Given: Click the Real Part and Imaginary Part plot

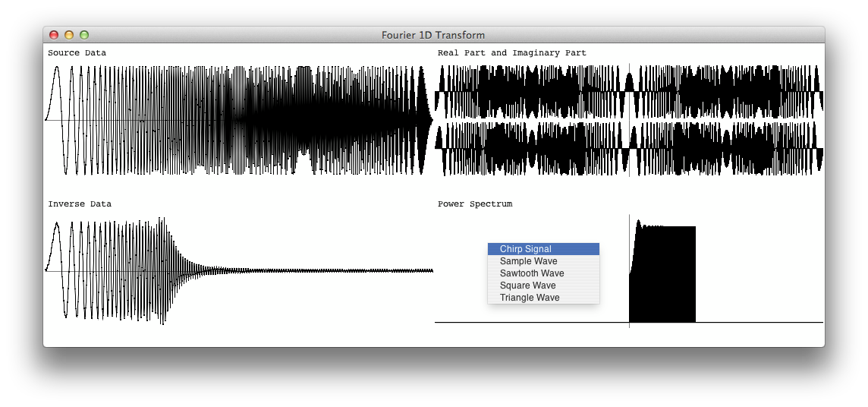Looking at the screenshot, I should (x=629, y=120).
